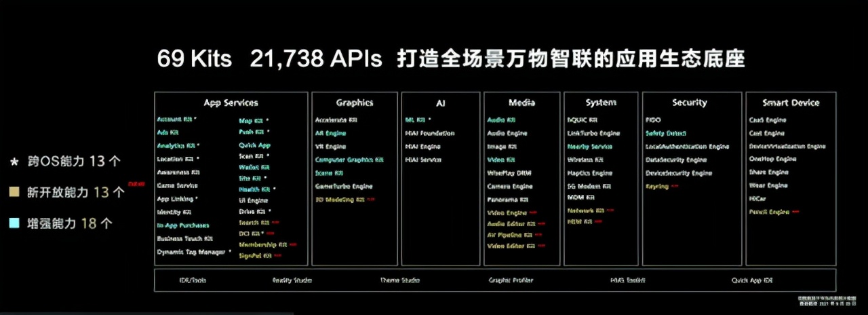
Task: Click Quick App IDE in the bottom row
Action: (x=752, y=280)
